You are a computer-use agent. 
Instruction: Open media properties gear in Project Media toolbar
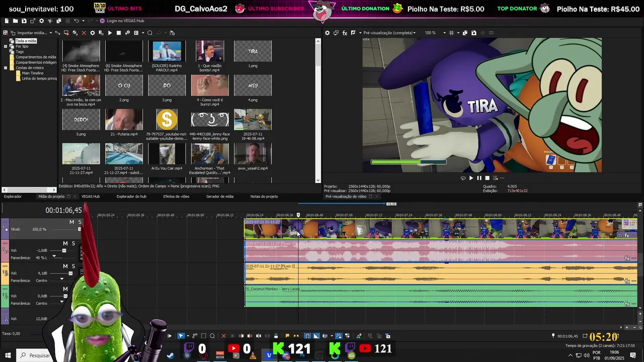tap(93, 33)
